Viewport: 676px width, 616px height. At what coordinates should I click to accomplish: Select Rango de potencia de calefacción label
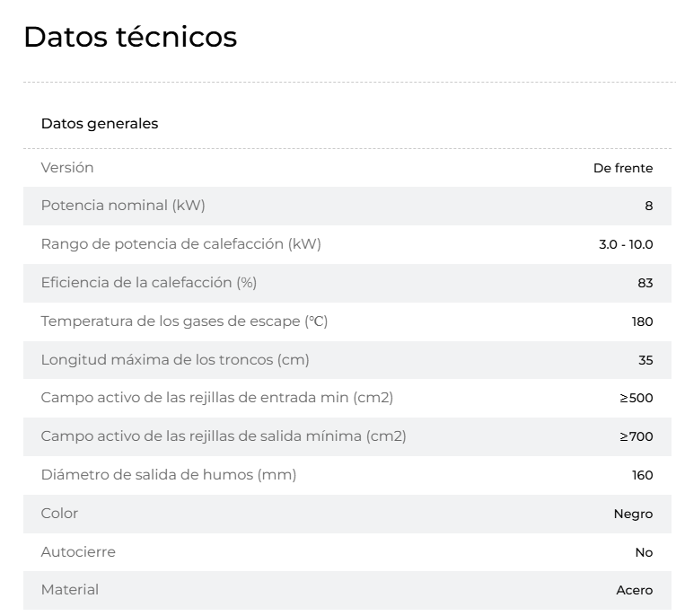(x=181, y=243)
